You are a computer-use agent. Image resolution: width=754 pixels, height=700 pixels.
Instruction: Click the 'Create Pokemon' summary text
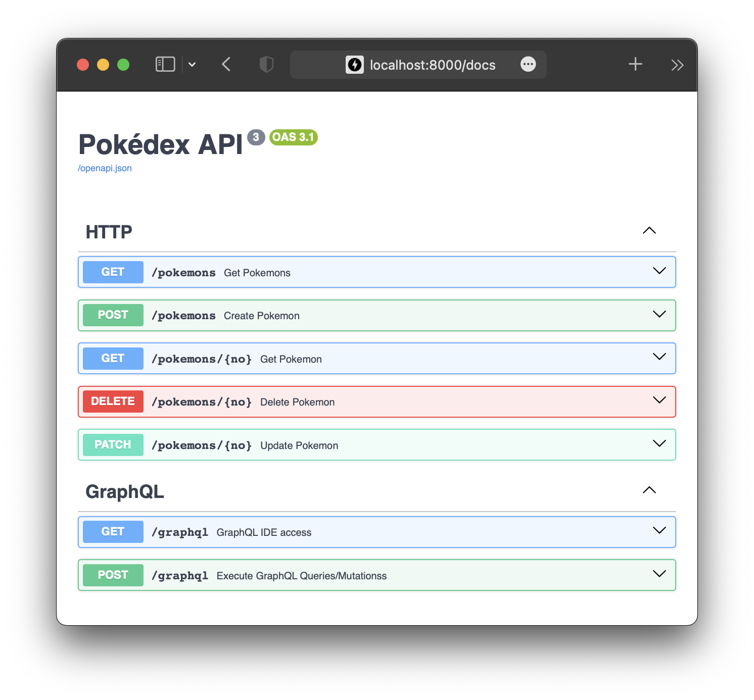[x=262, y=316]
